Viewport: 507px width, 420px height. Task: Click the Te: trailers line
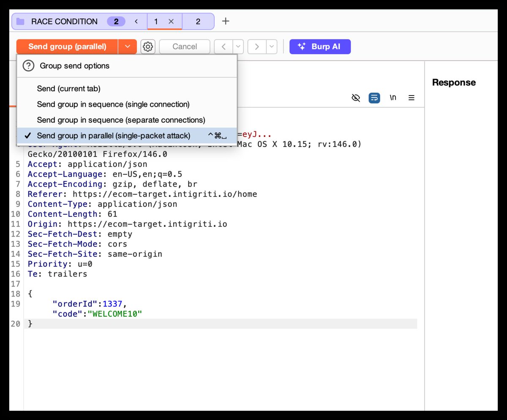[x=57, y=274]
